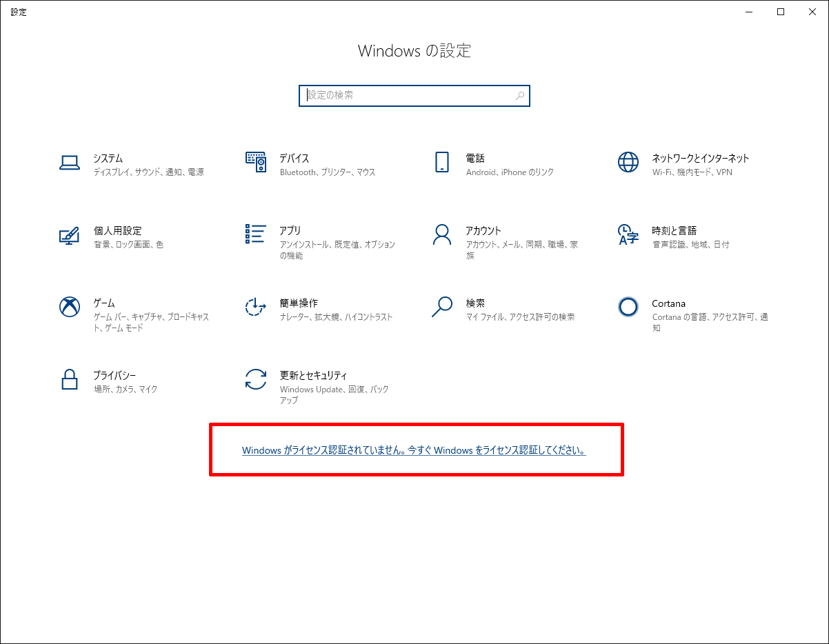The width and height of the screenshot is (829, 644).
Task: Open the プライバシー padlock icon
Action: pos(70,379)
